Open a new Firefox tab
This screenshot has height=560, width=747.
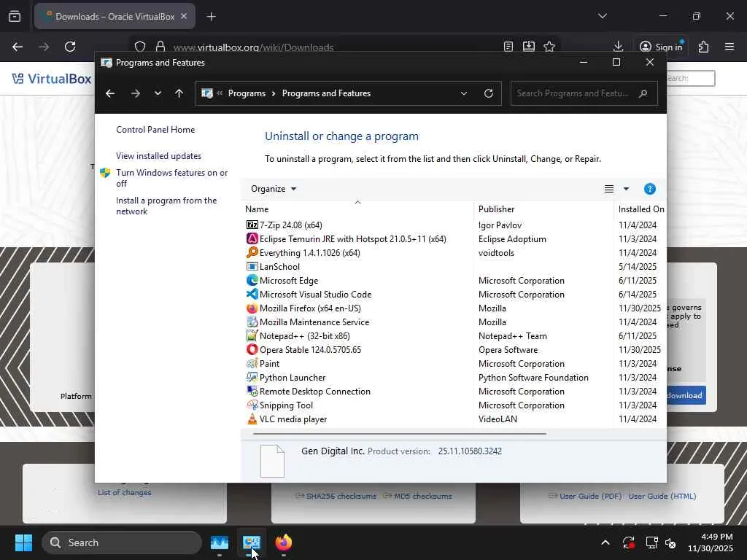click(x=211, y=16)
